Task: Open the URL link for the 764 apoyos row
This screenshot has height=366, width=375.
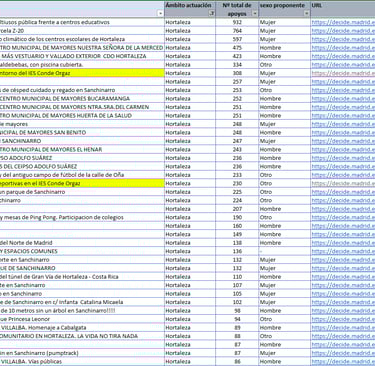Action: tap(343, 31)
